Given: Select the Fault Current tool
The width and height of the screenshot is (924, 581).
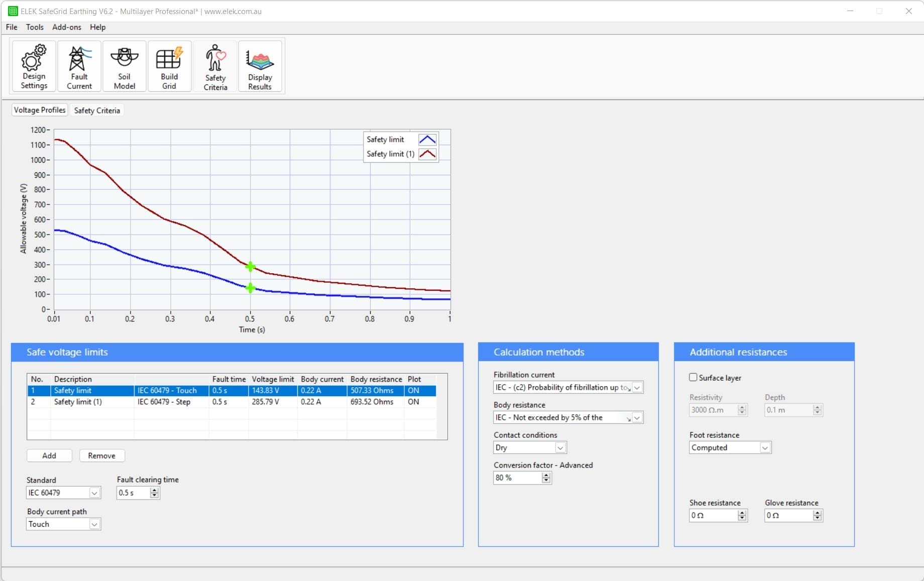Looking at the screenshot, I should tap(79, 66).
